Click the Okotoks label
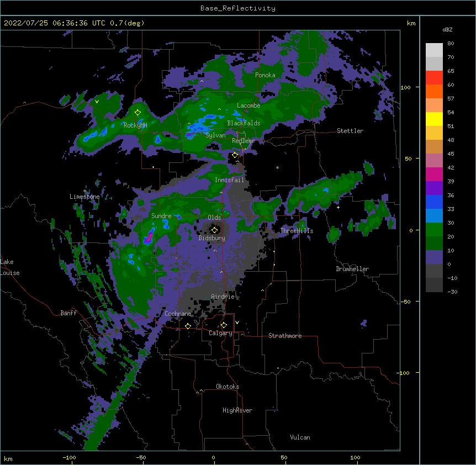The image size is (476, 465). 228,387
